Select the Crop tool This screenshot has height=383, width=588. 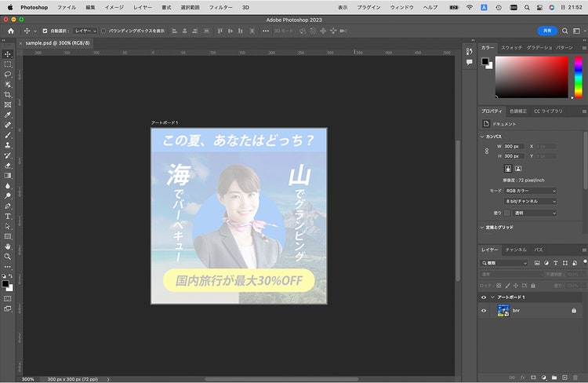click(x=8, y=95)
